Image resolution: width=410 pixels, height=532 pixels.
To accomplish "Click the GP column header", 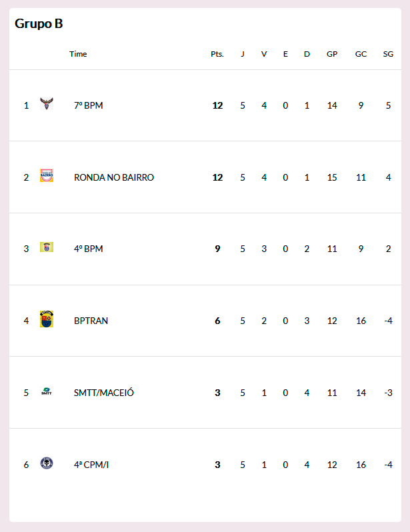I will [332, 54].
